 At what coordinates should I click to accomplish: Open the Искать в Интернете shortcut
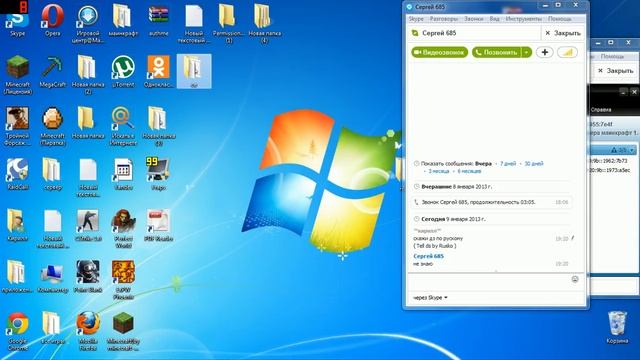[123, 127]
